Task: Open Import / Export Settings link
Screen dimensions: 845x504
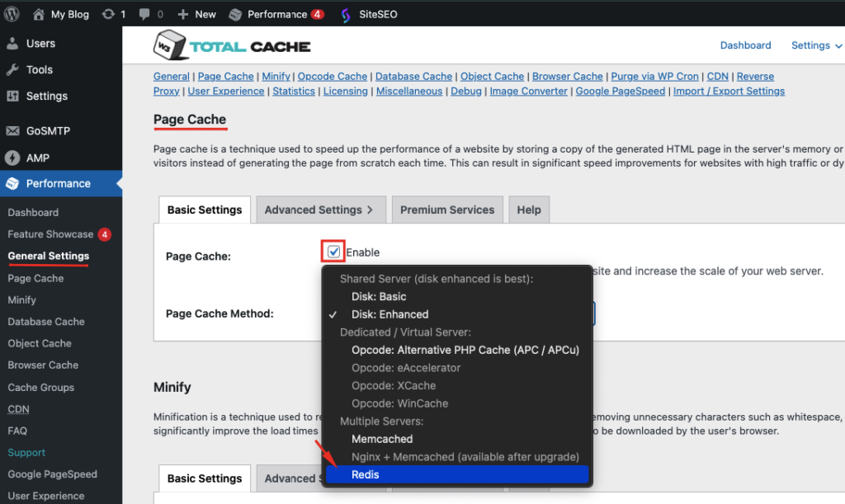Action: point(729,91)
